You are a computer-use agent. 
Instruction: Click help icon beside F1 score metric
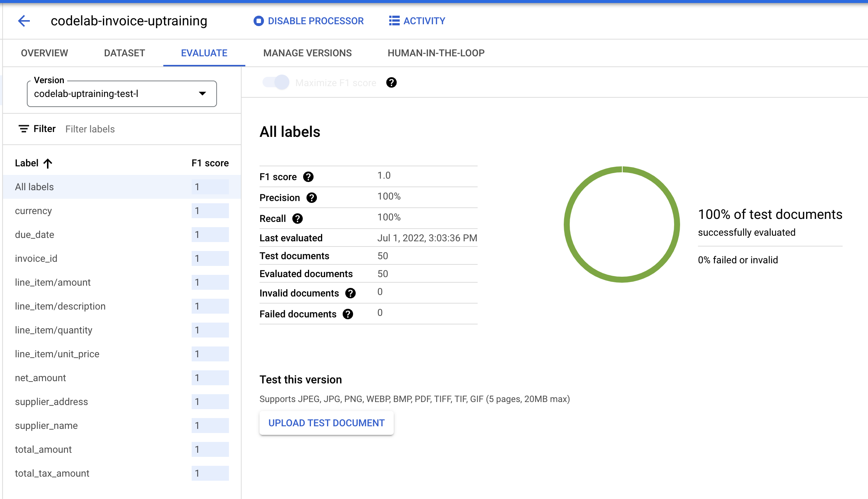308,177
